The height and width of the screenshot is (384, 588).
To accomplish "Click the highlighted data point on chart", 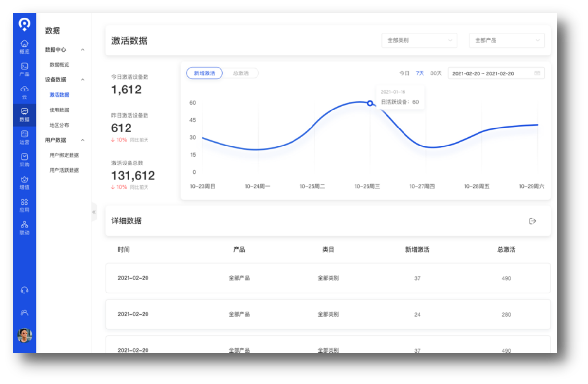I will tap(370, 103).
